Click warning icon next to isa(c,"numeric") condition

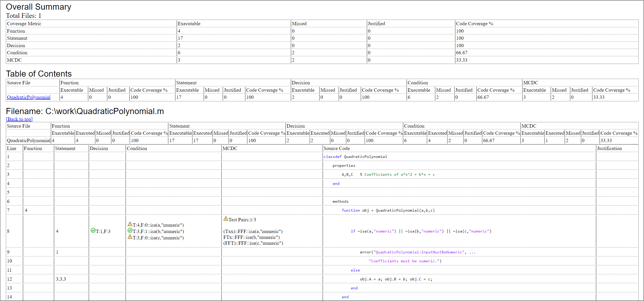[x=130, y=237]
